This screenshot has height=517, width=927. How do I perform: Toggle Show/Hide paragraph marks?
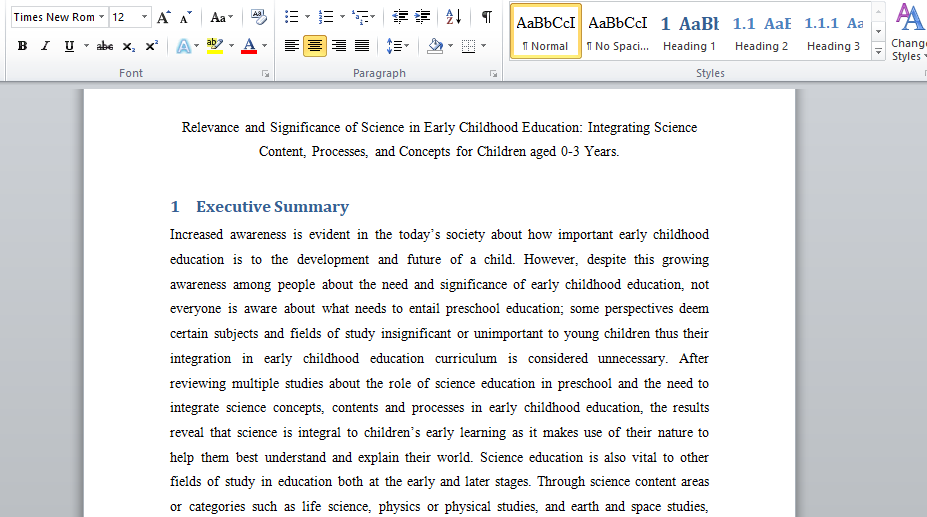(487, 17)
